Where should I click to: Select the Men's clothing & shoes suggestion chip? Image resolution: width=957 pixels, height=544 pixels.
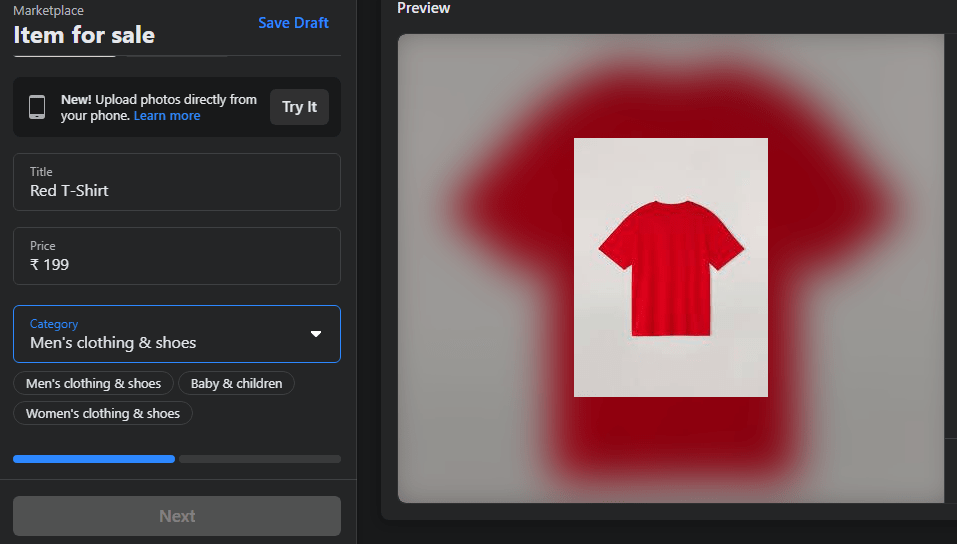point(93,384)
